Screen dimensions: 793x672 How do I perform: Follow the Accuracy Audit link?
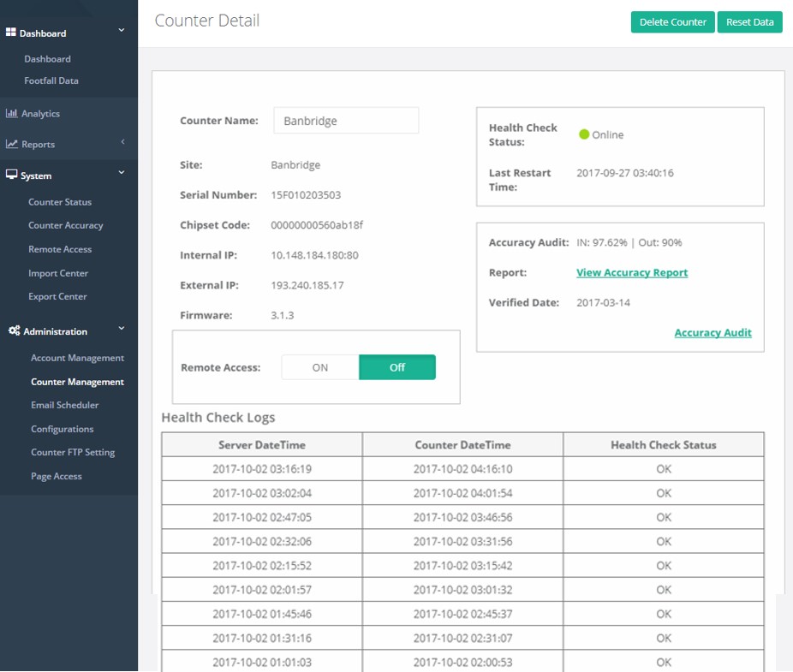(713, 332)
